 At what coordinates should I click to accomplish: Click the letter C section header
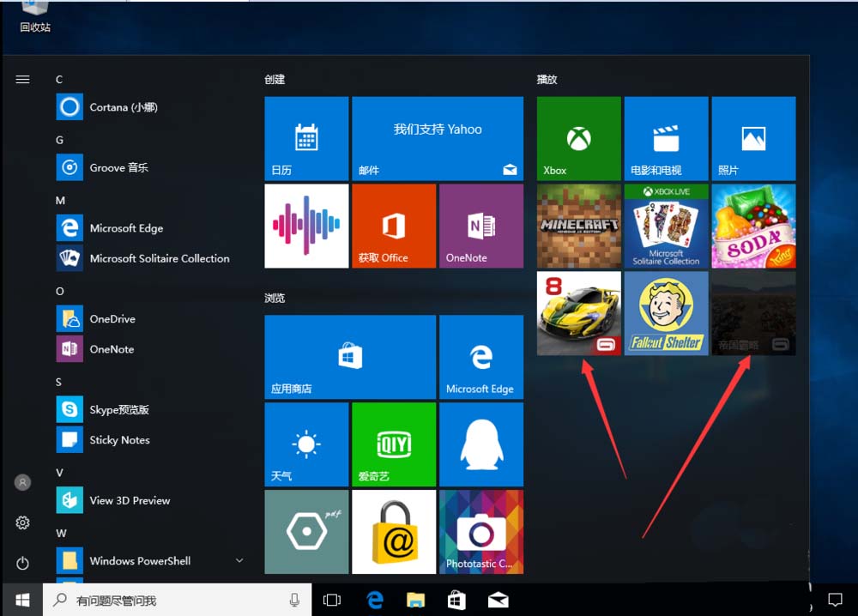tap(59, 79)
